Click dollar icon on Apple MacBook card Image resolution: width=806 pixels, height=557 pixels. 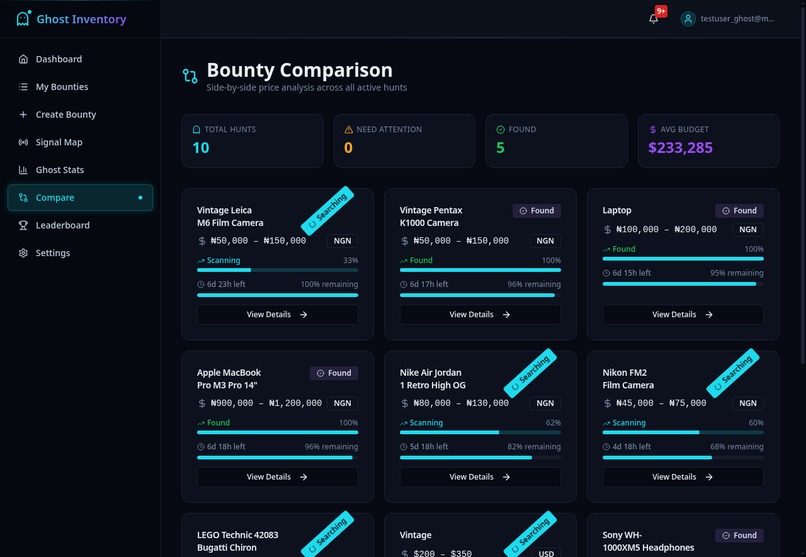pos(202,403)
